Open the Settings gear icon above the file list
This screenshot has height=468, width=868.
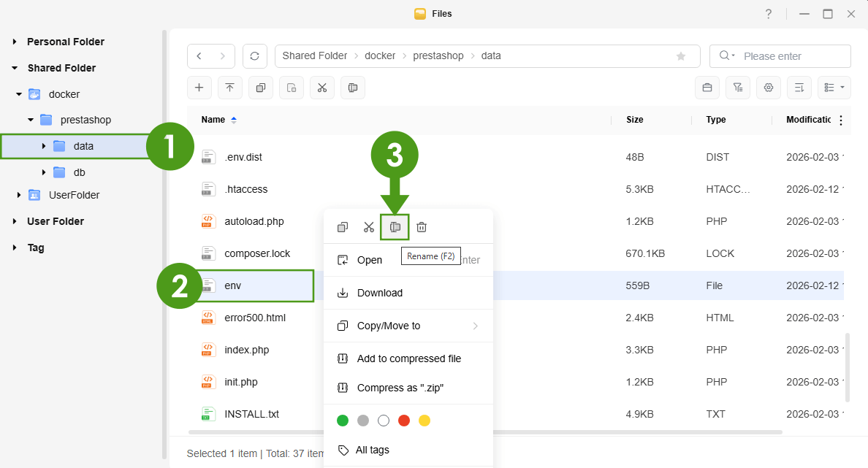pyautogui.click(x=768, y=88)
